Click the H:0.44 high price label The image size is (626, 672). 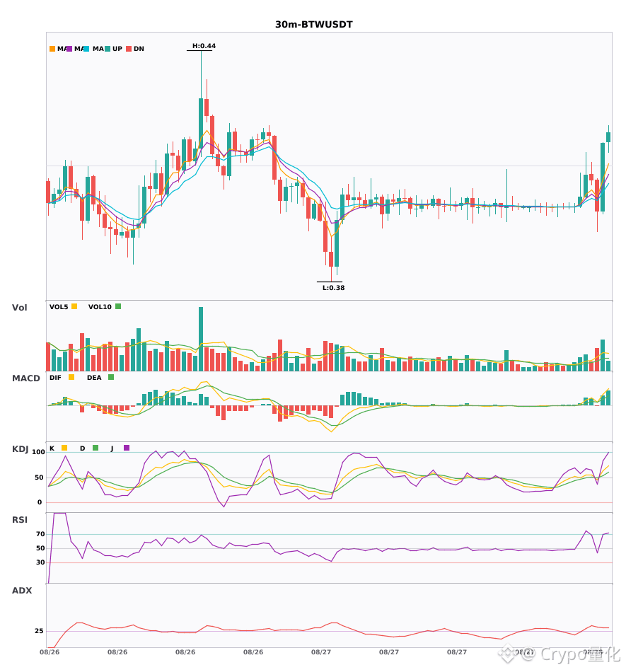204,46
